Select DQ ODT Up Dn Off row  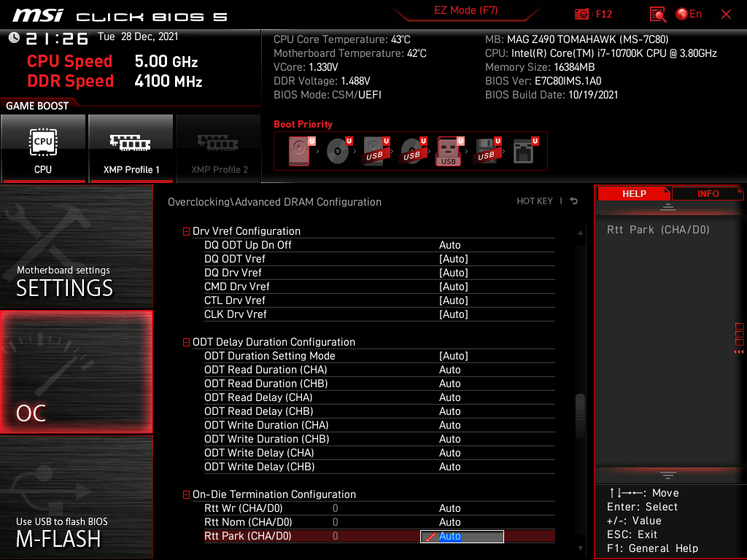coord(379,245)
